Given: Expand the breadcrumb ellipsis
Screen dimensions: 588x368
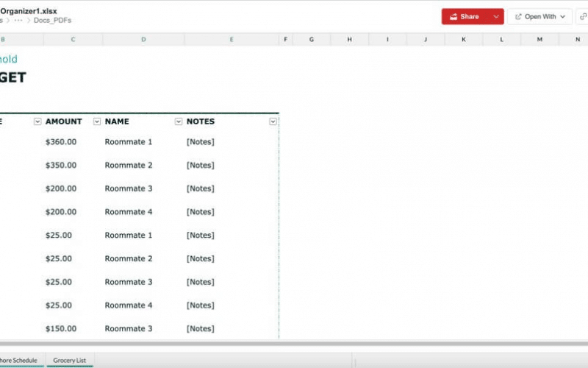Looking at the screenshot, I should point(18,21).
